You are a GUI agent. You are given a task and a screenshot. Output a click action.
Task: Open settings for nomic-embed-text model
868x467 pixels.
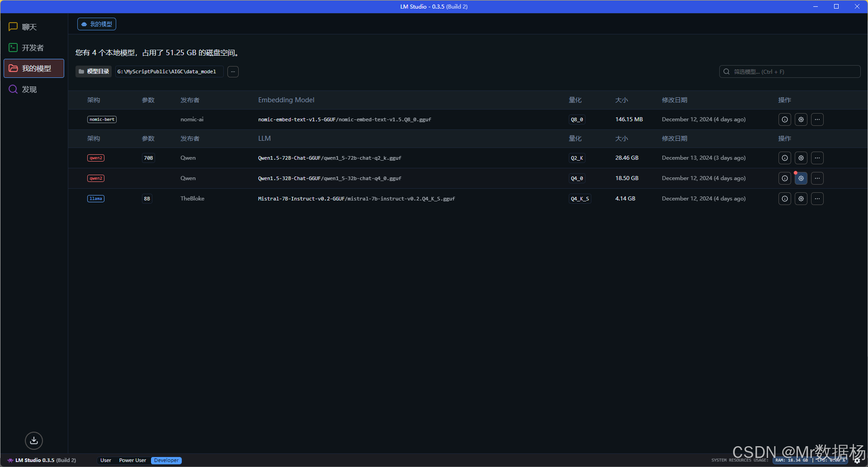(801, 119)
